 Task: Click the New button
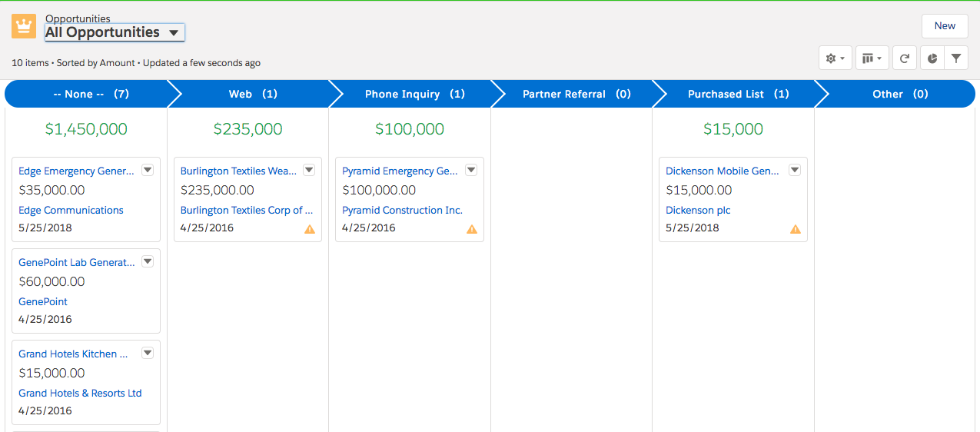point(945,25)
